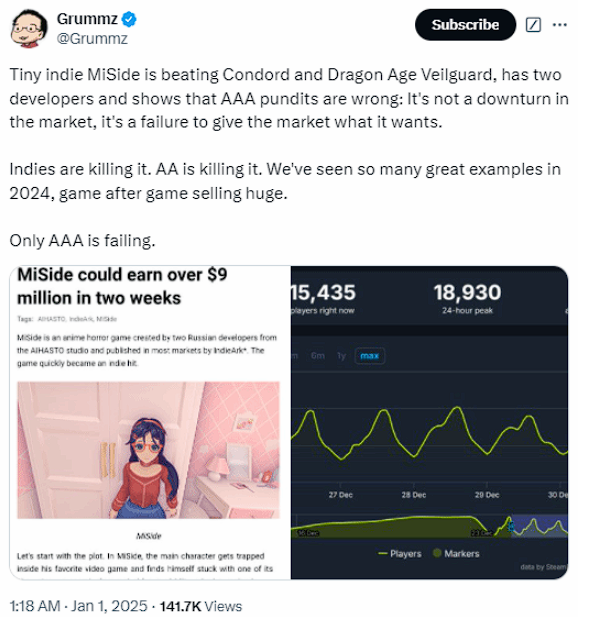This screenshot has width=598, height=617.
Task: Select the 6m time range tab
Action: coord(317,356)
